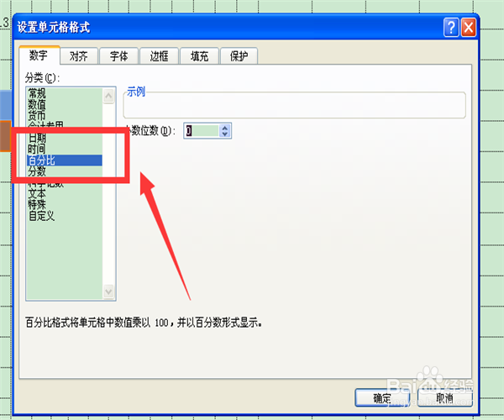Select the 保护 tab

tap(239, 56)
